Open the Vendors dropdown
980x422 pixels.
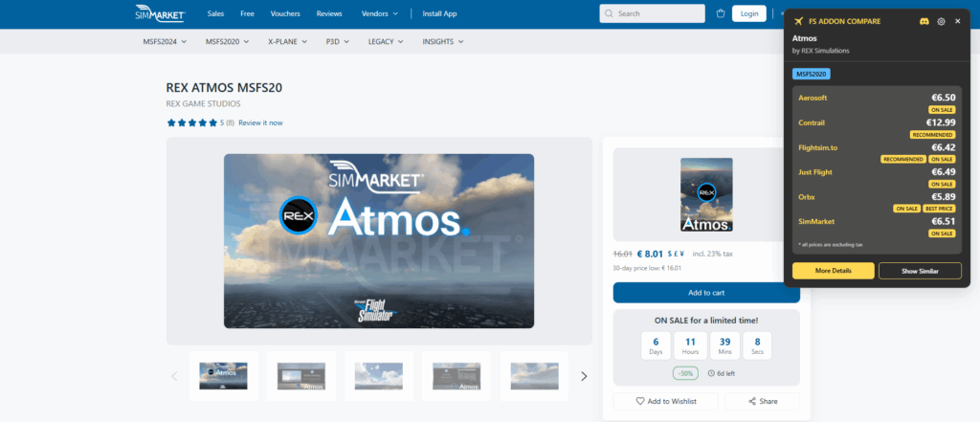pyautogui.click(x=380, y=13)
